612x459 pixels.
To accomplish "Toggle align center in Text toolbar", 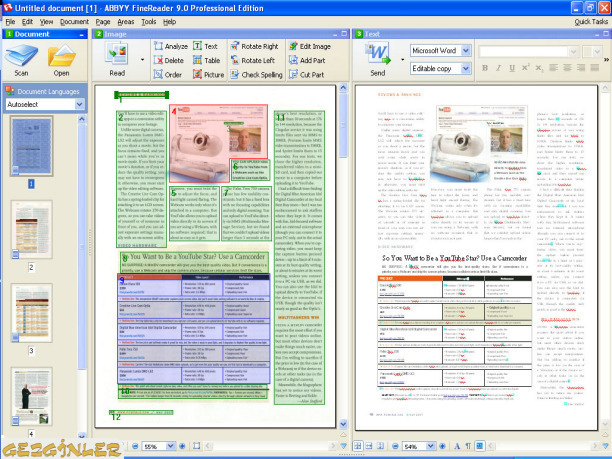I will tap(567, 68).
